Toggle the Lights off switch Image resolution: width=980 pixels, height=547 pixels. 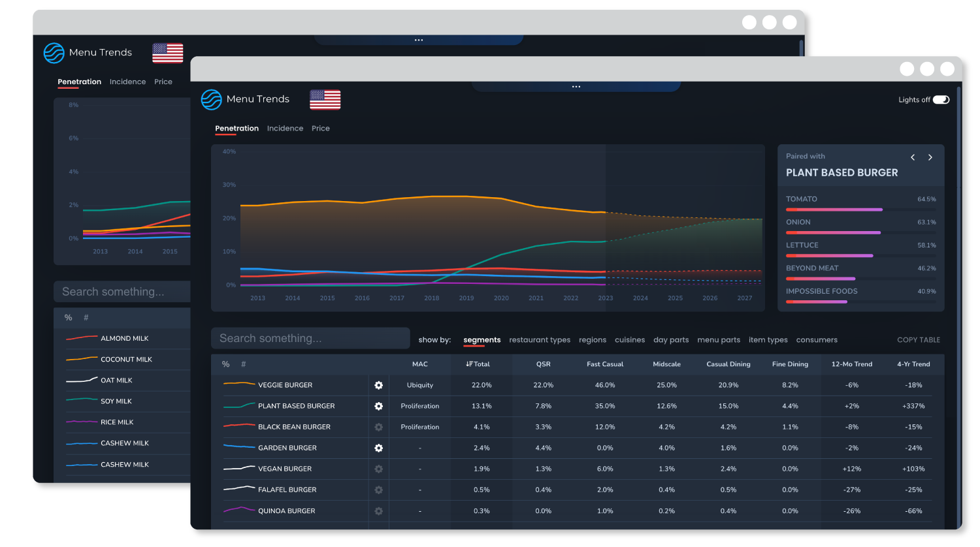point(941,99)
